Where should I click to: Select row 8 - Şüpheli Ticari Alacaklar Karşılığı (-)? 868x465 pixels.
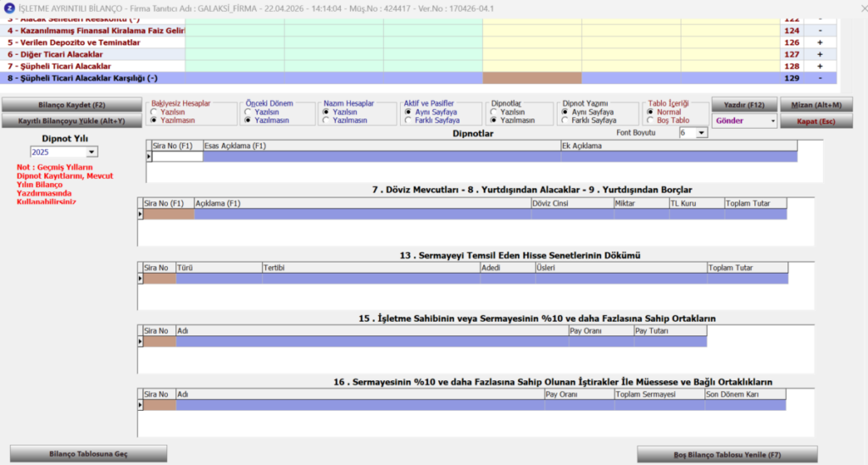coord(419,78)
